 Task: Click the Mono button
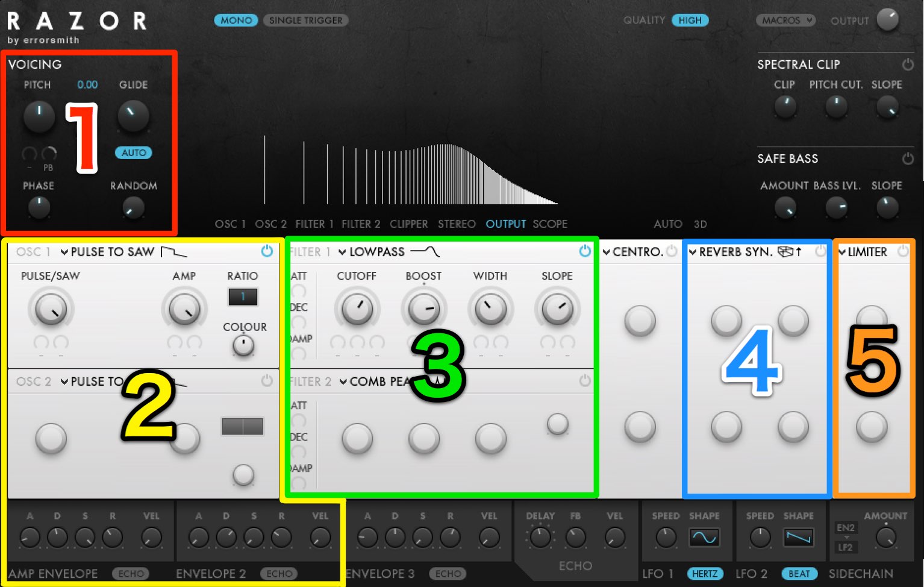click(236, 20)
